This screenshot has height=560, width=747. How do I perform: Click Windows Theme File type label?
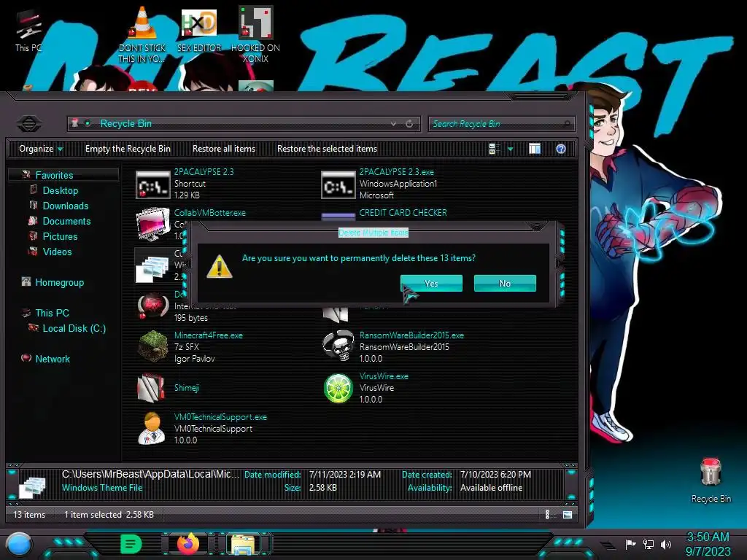(x=102, y=488)
